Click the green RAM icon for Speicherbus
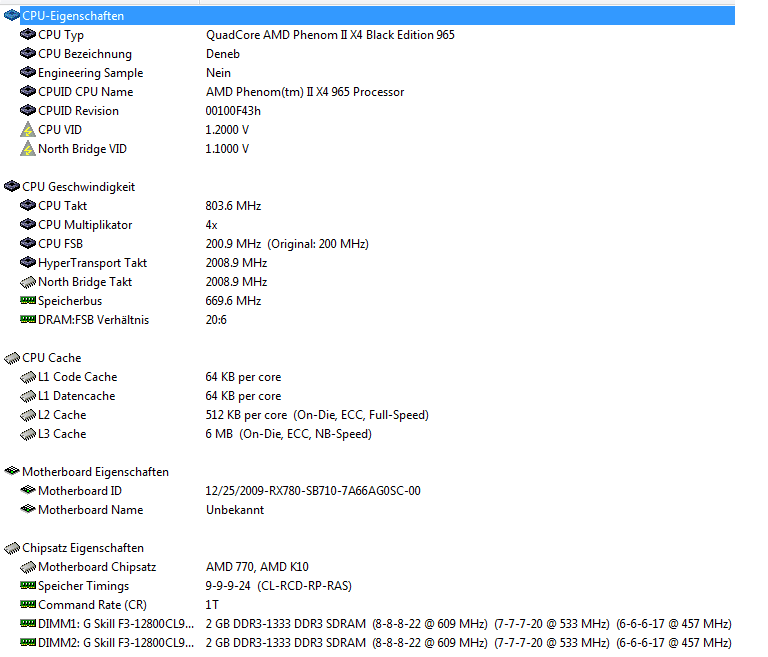 28,300
